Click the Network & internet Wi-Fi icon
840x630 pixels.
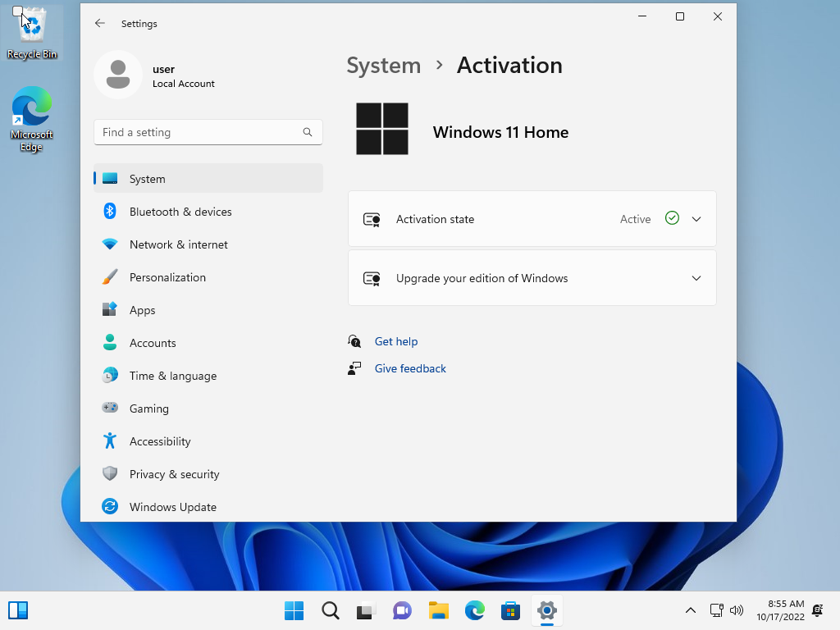tap(110, 244)
